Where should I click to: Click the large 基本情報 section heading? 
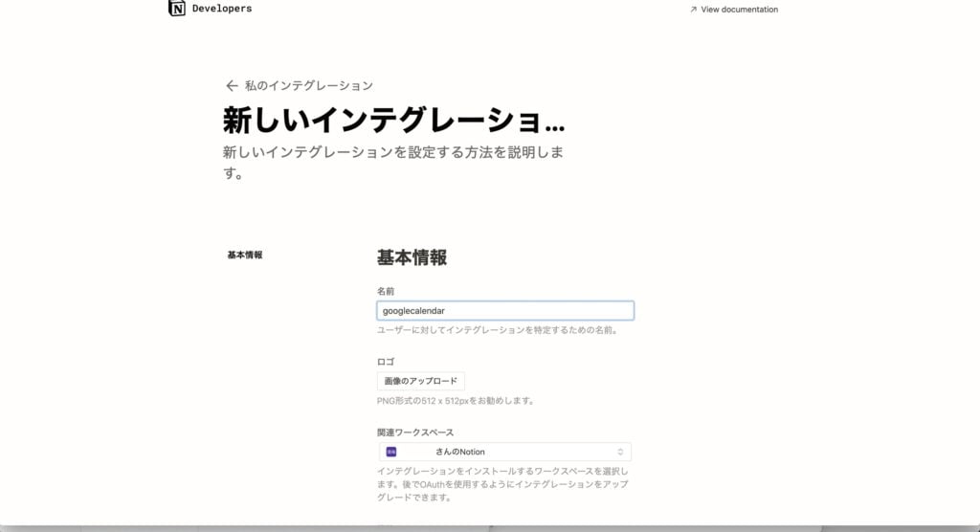tap(412, 257)
